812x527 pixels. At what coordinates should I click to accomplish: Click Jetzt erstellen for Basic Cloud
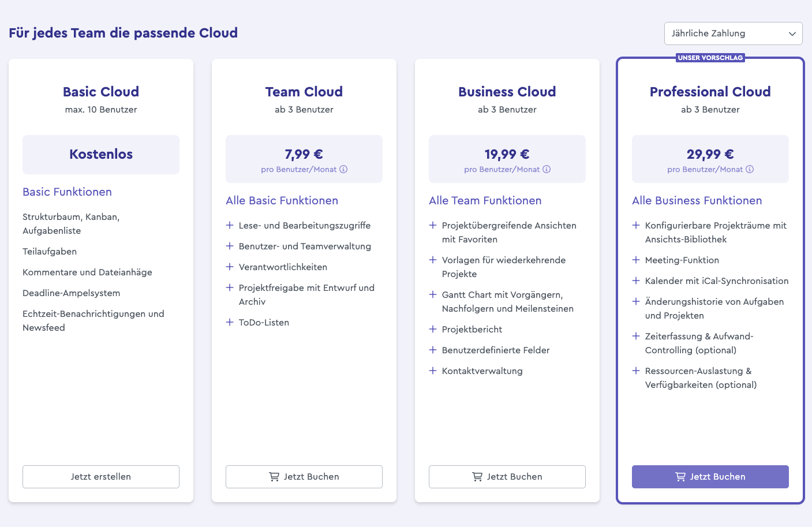101,477
